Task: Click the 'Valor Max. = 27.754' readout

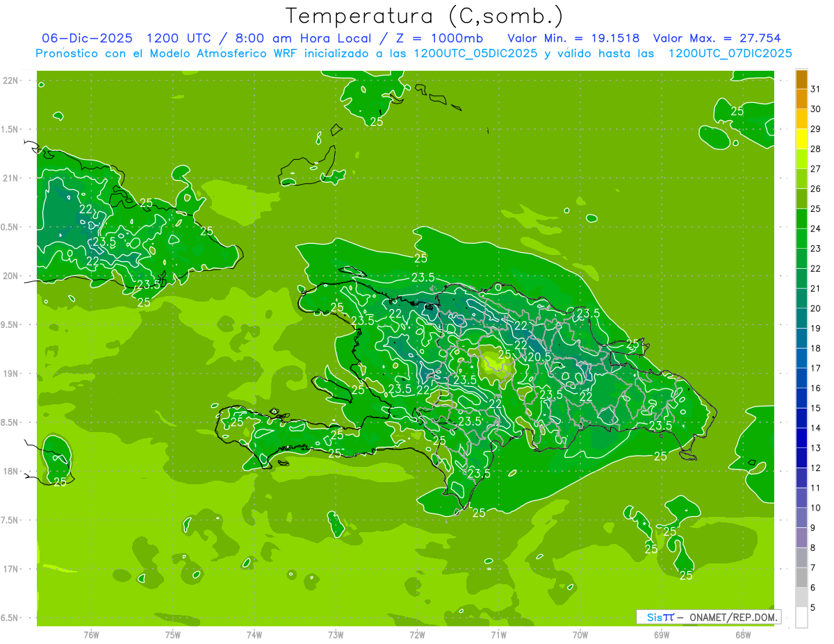Action: [x=717, y=38]
